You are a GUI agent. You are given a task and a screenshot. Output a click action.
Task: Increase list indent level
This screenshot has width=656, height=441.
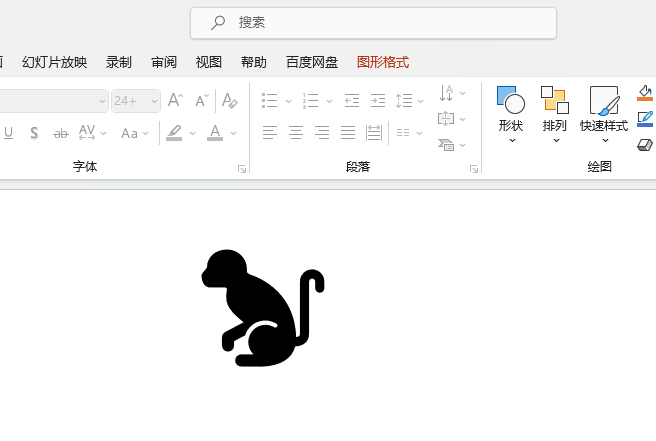(378, 100)
